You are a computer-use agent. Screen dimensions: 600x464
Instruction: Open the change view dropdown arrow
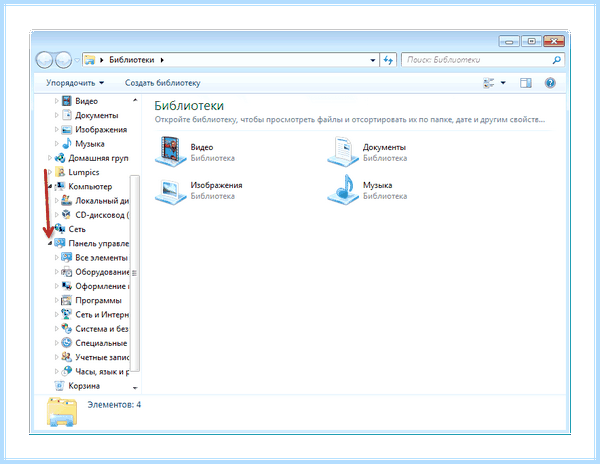[503, 83]
